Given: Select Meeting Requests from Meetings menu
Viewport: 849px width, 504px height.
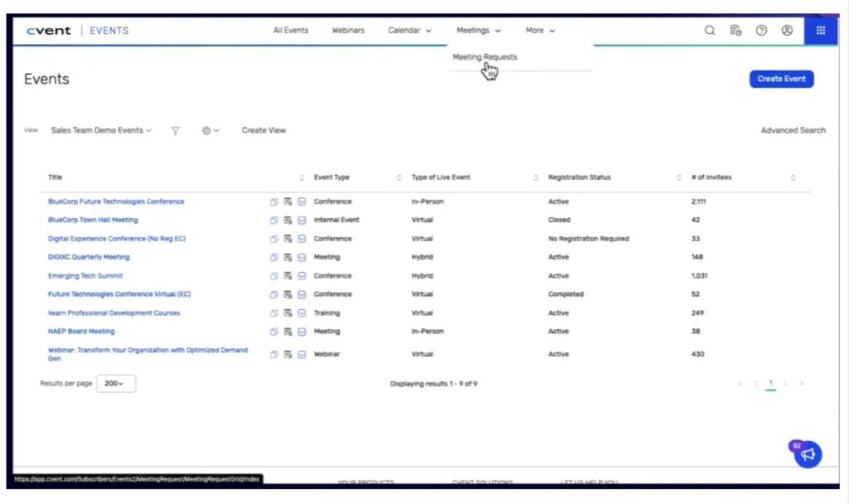Looking at the screenshot, I should (485, 57).
